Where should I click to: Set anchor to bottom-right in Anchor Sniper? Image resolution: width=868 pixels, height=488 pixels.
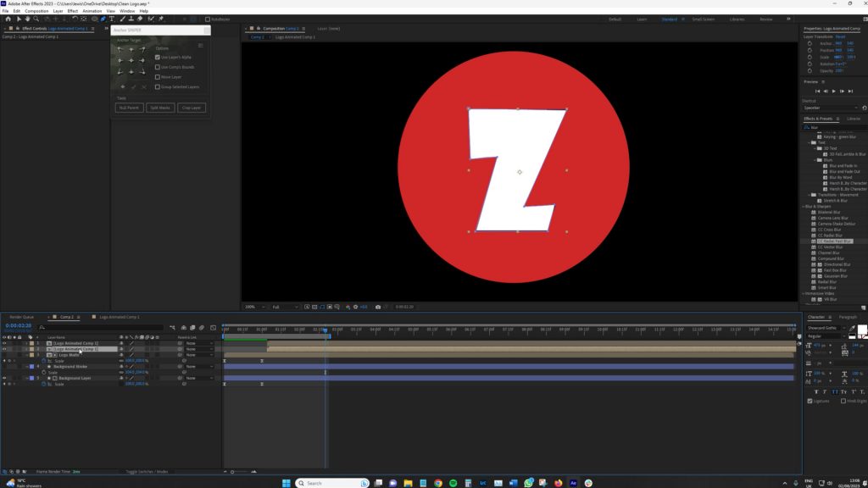click(x=142, y=71)
